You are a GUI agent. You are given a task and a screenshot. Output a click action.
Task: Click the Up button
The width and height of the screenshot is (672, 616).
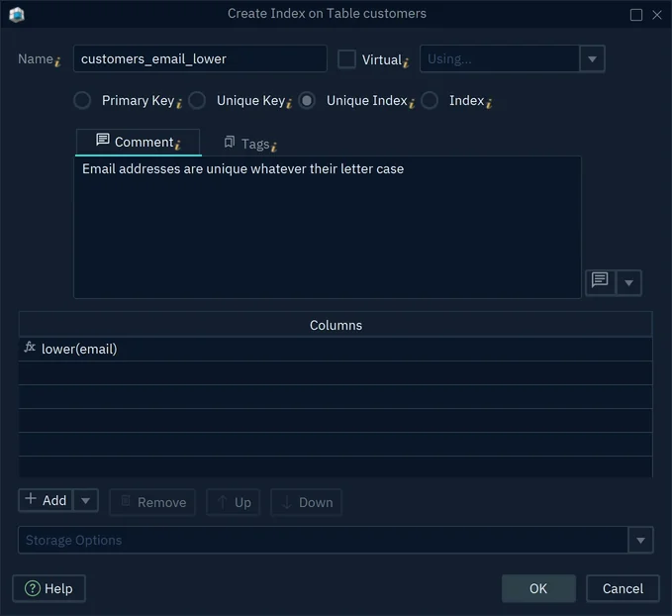[234, 502]
